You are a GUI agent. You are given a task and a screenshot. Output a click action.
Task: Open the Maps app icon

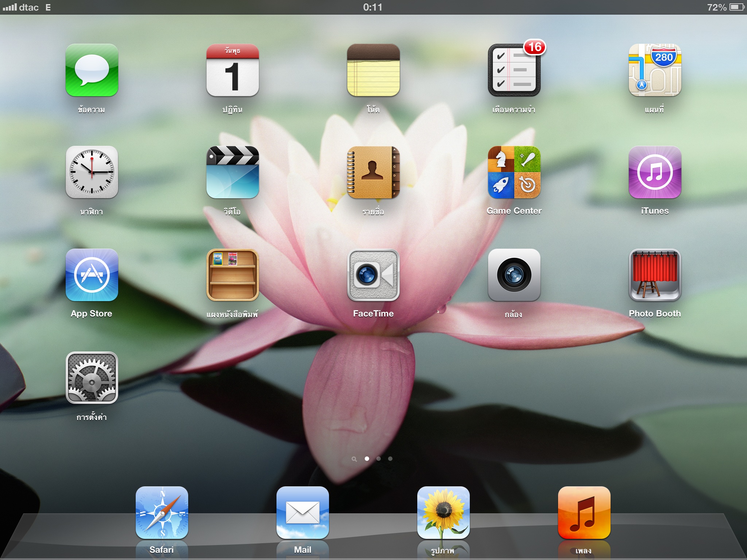click(x=655, y=70)
